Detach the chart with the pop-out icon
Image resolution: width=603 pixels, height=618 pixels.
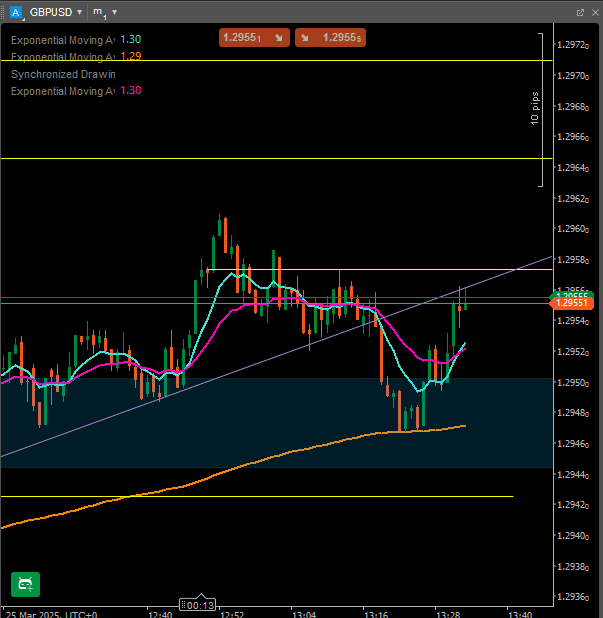580,13
